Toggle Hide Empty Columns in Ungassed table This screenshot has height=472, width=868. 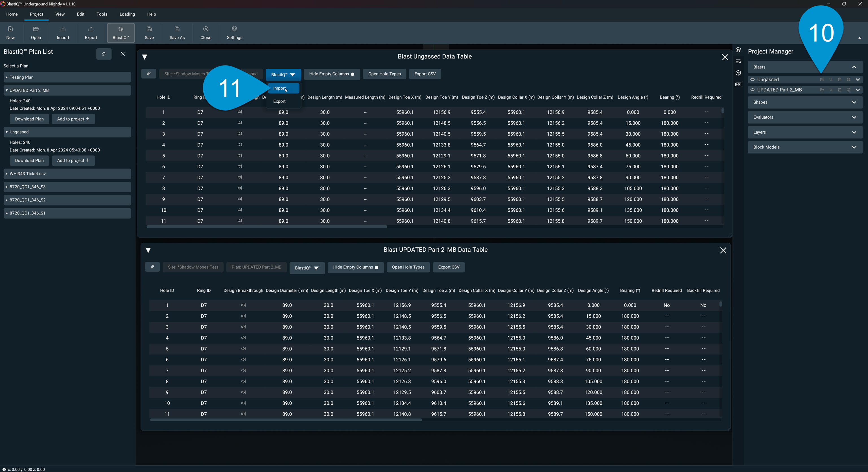tap(332, 74)
